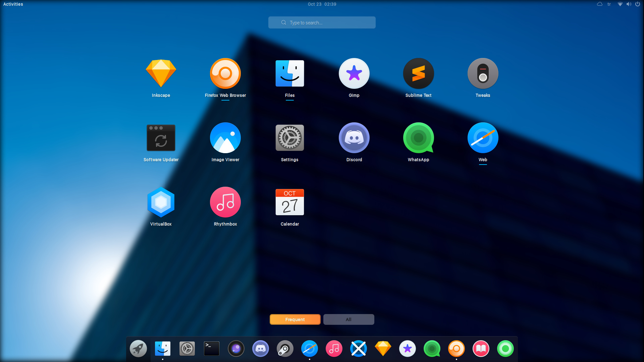Screen dimensions: 644x362
Task: Click the volume speaker icon
Action: point(629,4)
